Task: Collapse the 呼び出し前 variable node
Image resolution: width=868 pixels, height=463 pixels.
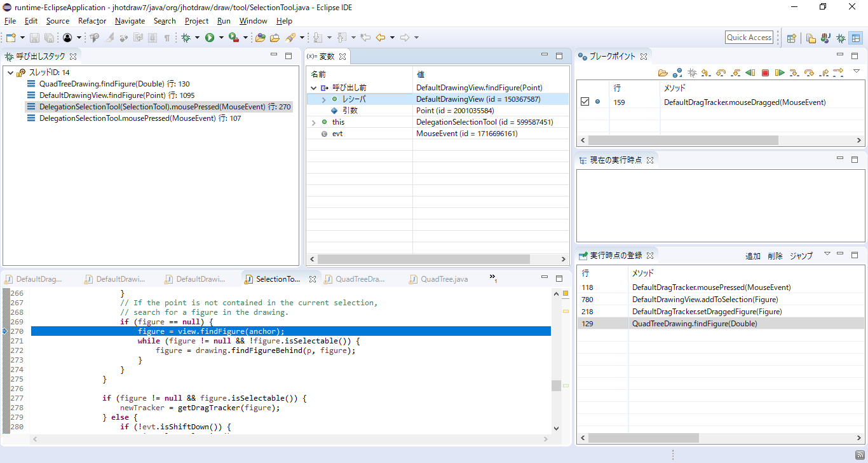Action: [x=313, y=88]
